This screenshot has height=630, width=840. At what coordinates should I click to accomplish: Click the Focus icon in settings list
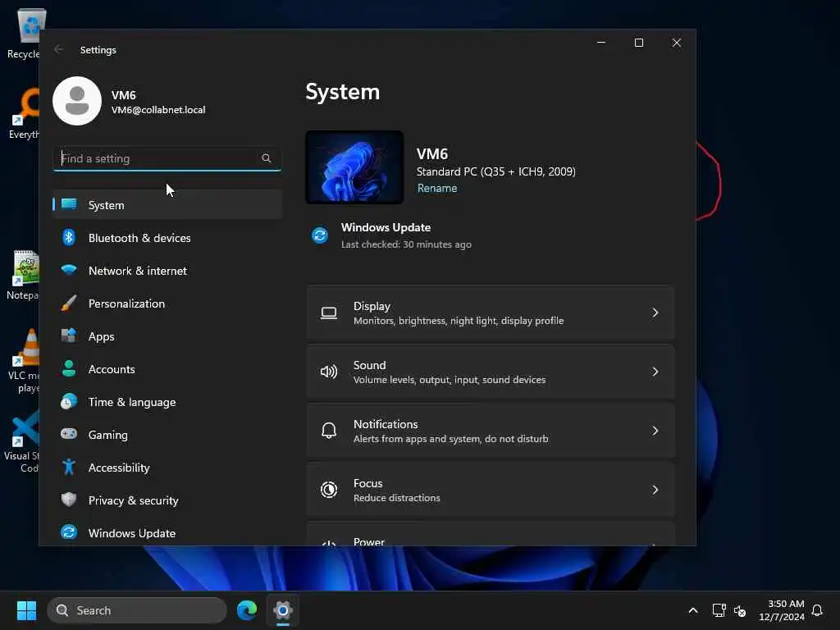click(329, 490)
